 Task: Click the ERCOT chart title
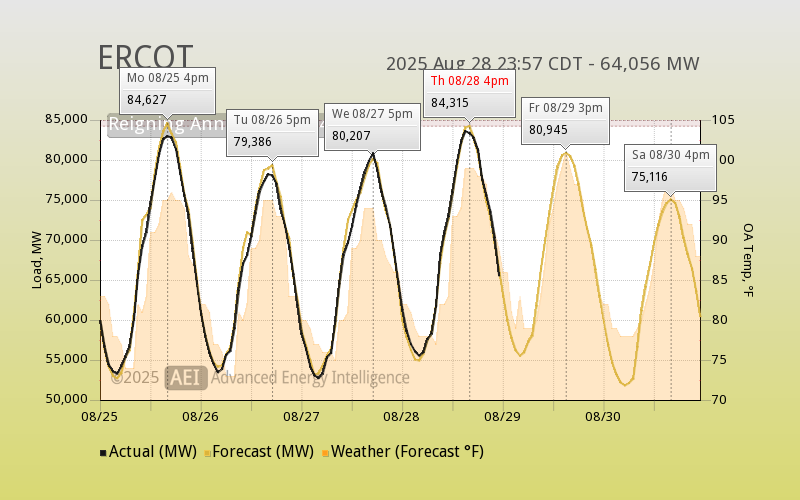pyautogui.click(x=145, y=57)
